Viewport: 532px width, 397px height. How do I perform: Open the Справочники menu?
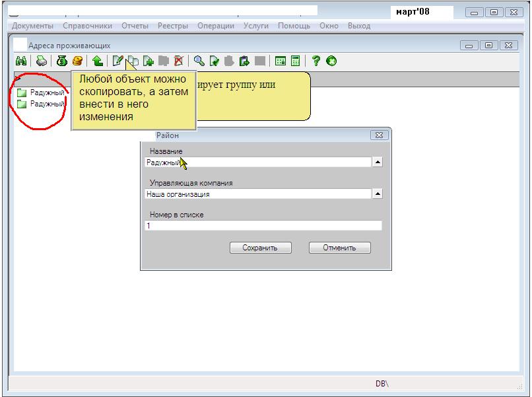(x=88, y=26)
